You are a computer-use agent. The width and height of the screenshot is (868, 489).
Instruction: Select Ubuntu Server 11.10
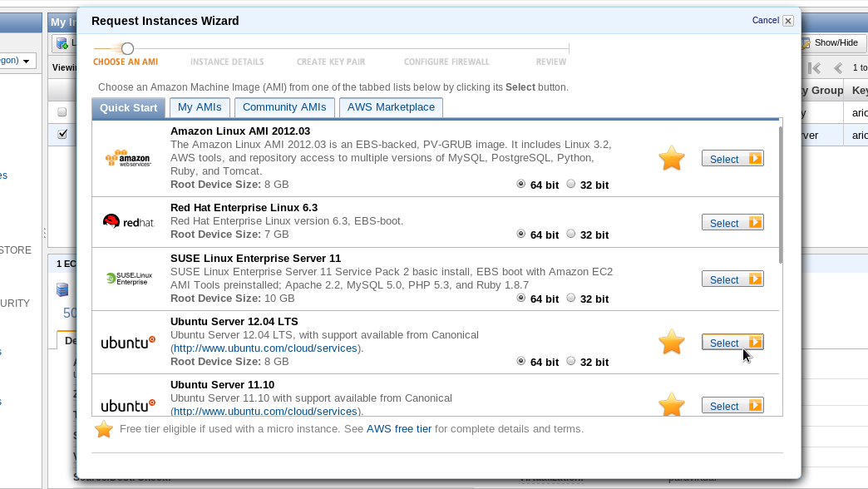coord(732,405)
